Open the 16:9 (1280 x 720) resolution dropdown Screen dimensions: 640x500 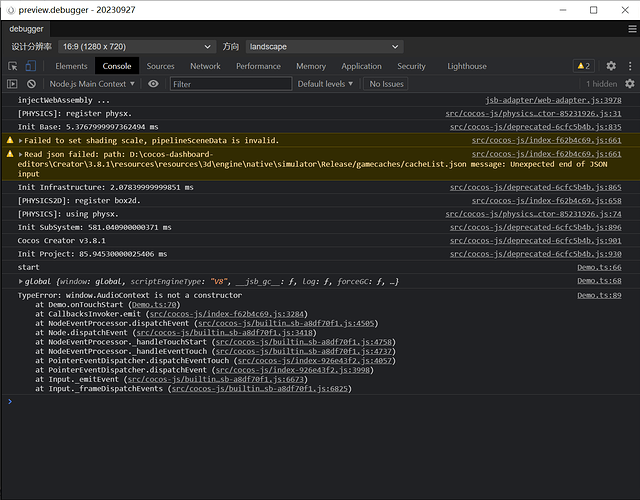coord(137,47)
